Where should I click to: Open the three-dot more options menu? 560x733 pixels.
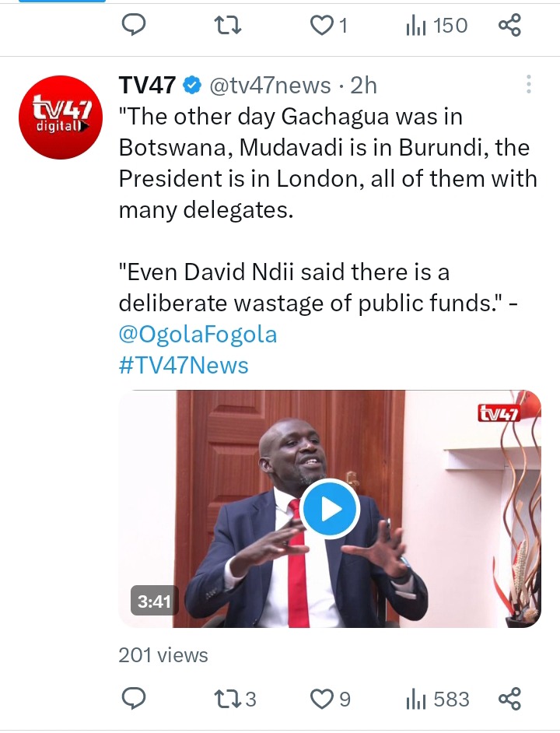tap(529, 84)
